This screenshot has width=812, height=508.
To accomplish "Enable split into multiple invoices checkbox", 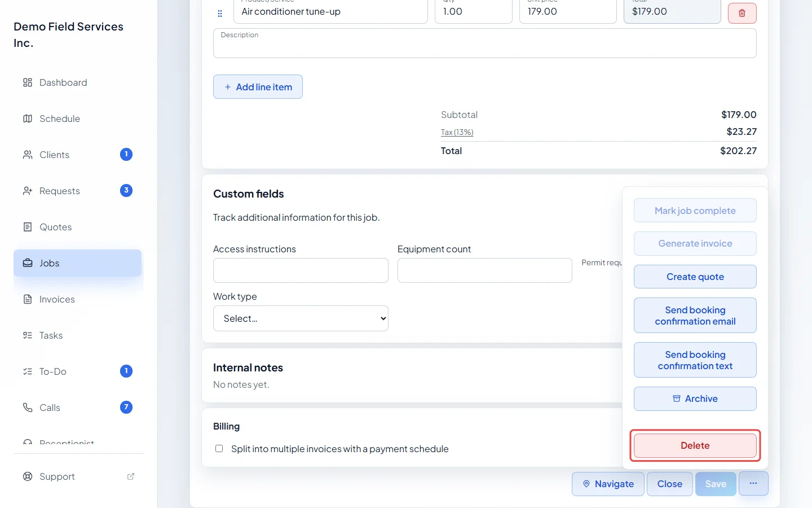I will coord(219,449).
